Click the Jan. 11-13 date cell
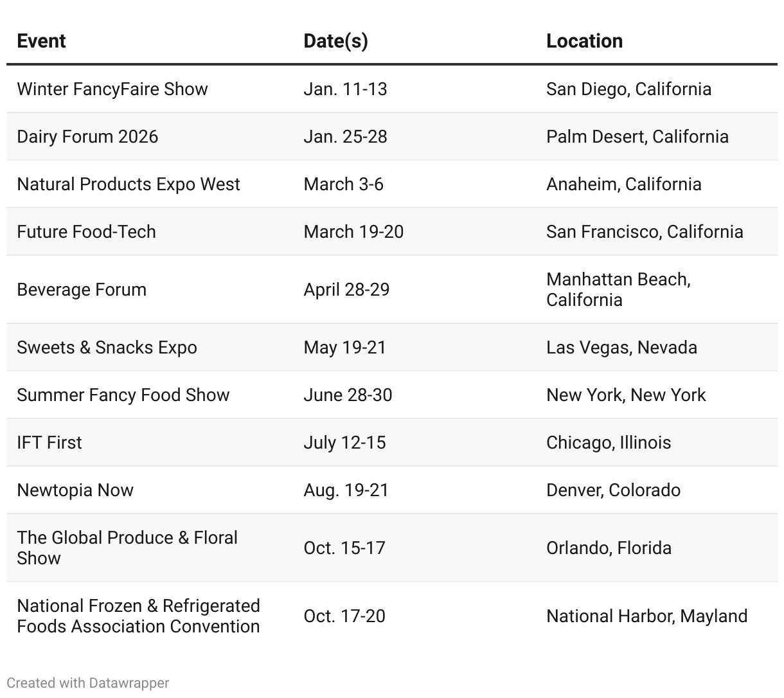 pos(345,89)
